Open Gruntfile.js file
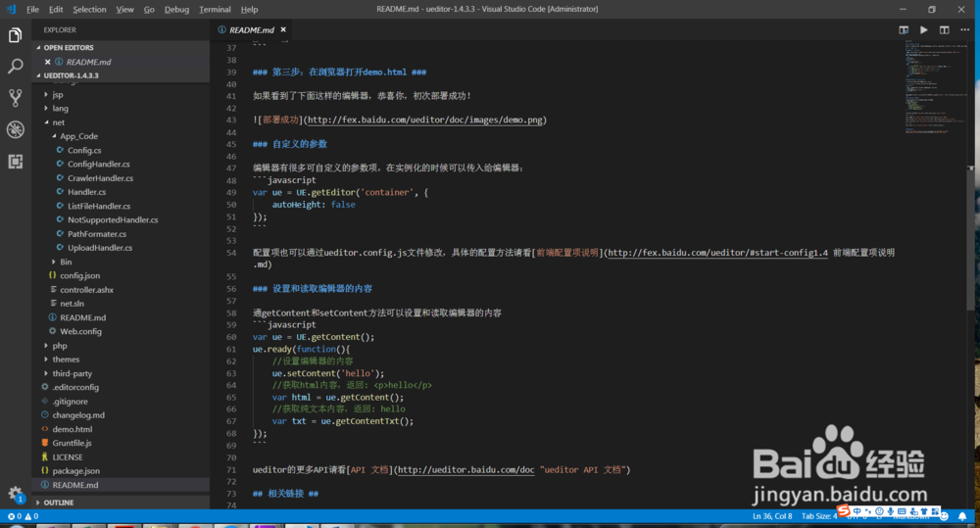The height and width of the screenshot is (528, 980). 72,443
